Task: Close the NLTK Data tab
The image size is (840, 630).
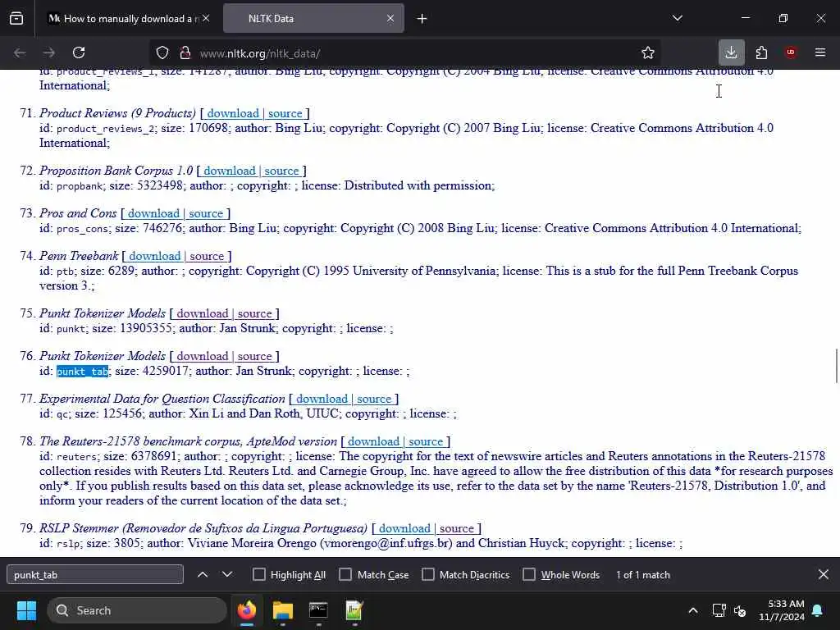Action: pos(390,19)
